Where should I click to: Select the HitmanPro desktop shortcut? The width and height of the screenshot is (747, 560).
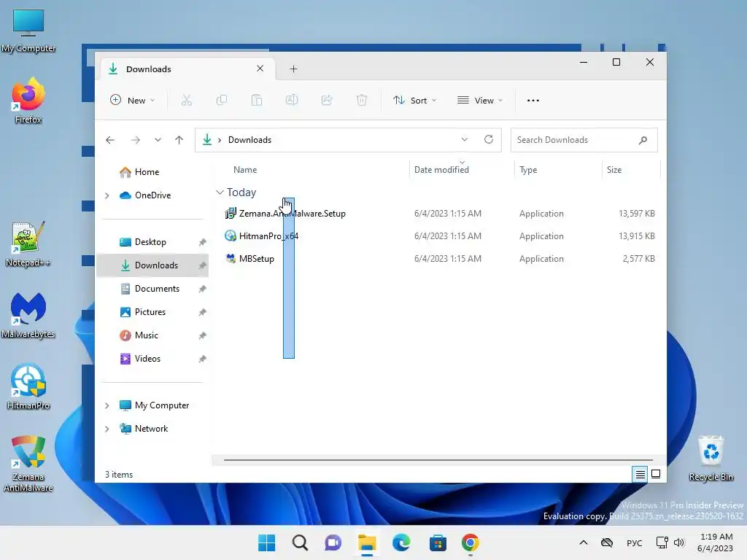click(28, 387)
